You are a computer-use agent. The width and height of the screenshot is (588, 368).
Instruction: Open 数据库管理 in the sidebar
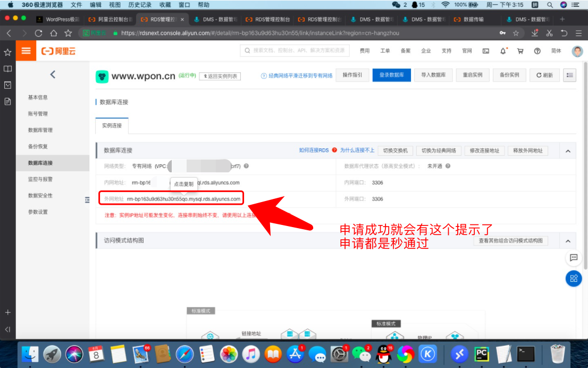[40, 130]
